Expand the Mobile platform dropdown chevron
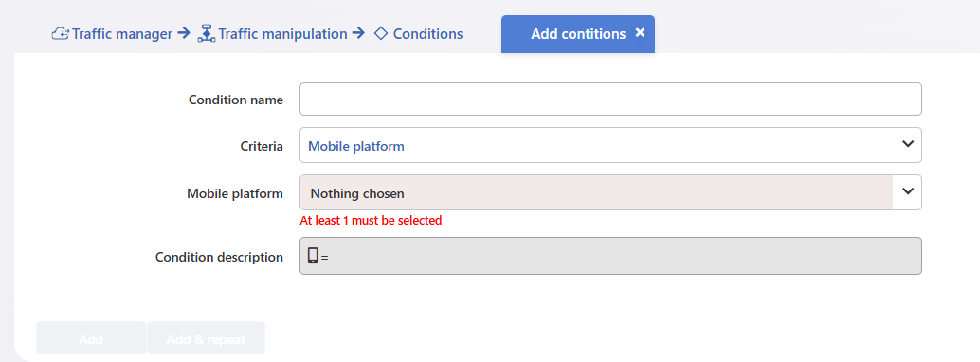The image size is (980, 362). tap(908, 191)
